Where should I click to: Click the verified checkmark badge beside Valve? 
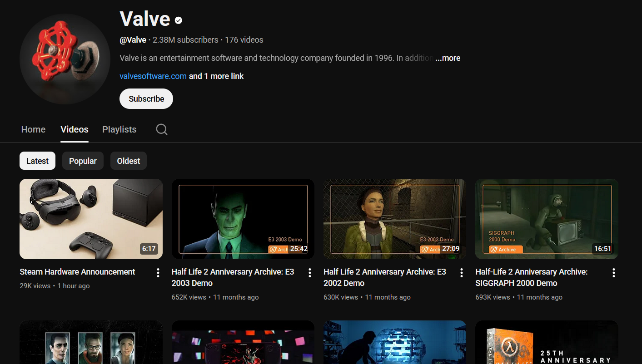tap(179, 20)
